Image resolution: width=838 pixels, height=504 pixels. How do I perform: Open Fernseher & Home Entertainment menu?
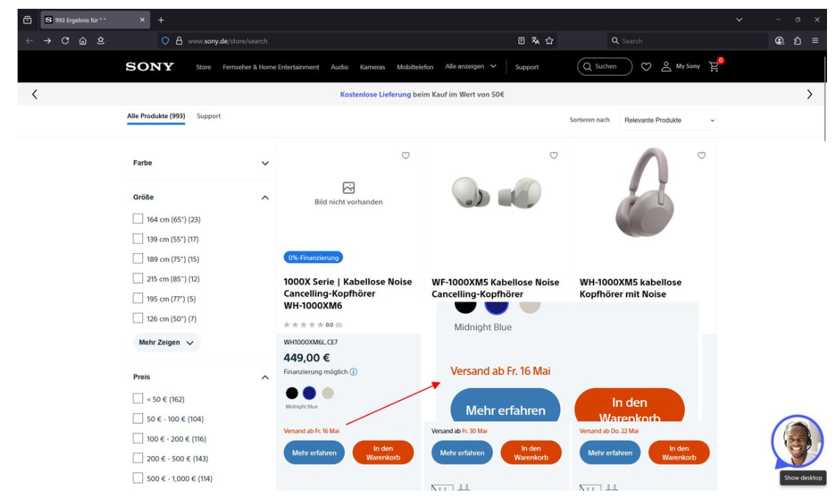coord(271,67)
